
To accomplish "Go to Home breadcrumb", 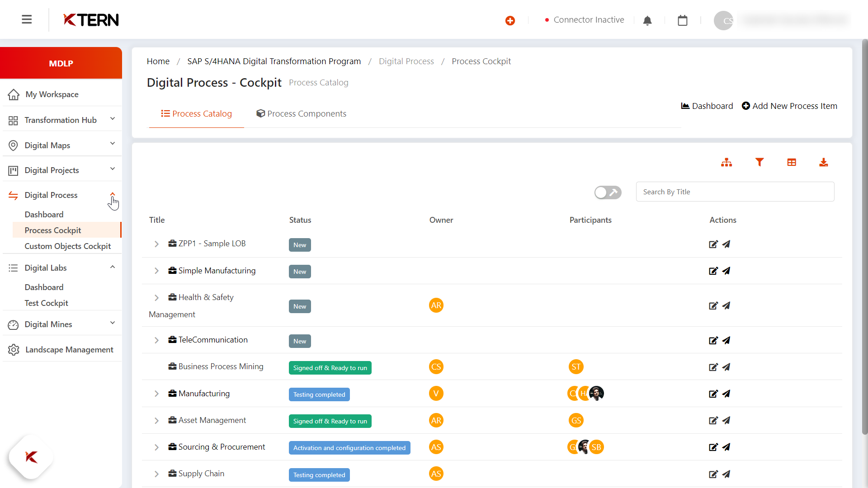I will pos(158,61).
